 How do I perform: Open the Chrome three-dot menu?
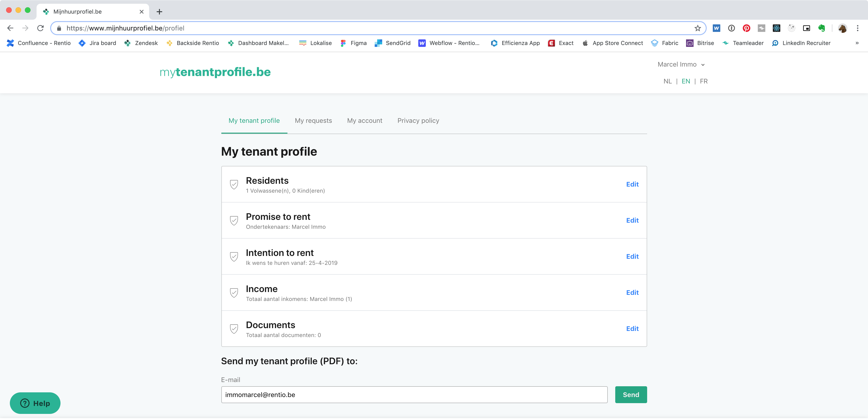(857, 28)
